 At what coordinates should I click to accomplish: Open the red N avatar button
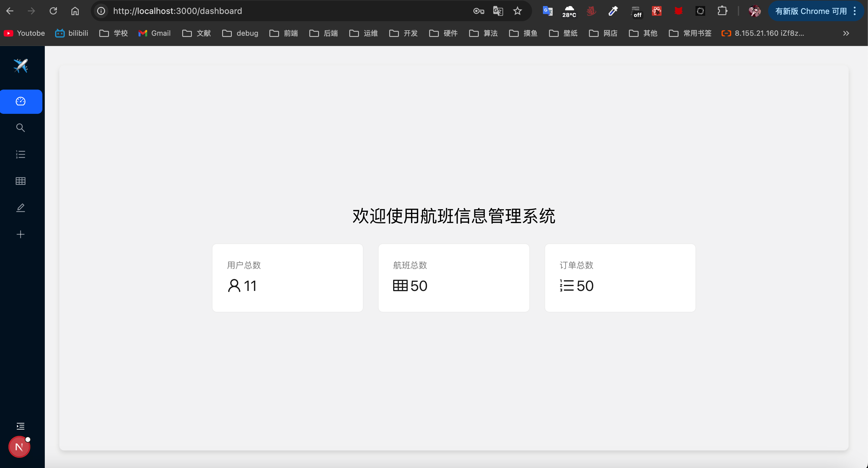[19, 447]
